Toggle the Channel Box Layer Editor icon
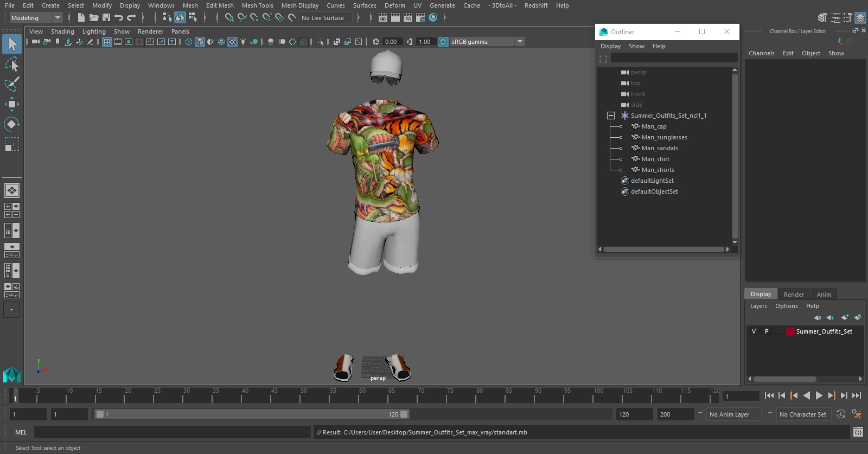Screen dimensions: 868x454 pyautogui.click(x=860, y=18)
